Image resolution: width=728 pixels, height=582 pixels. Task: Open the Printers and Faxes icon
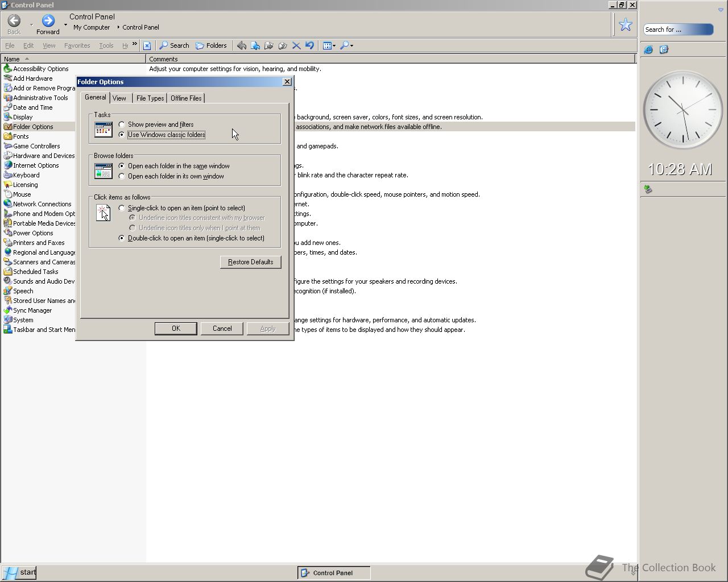(x=8, y=243)
